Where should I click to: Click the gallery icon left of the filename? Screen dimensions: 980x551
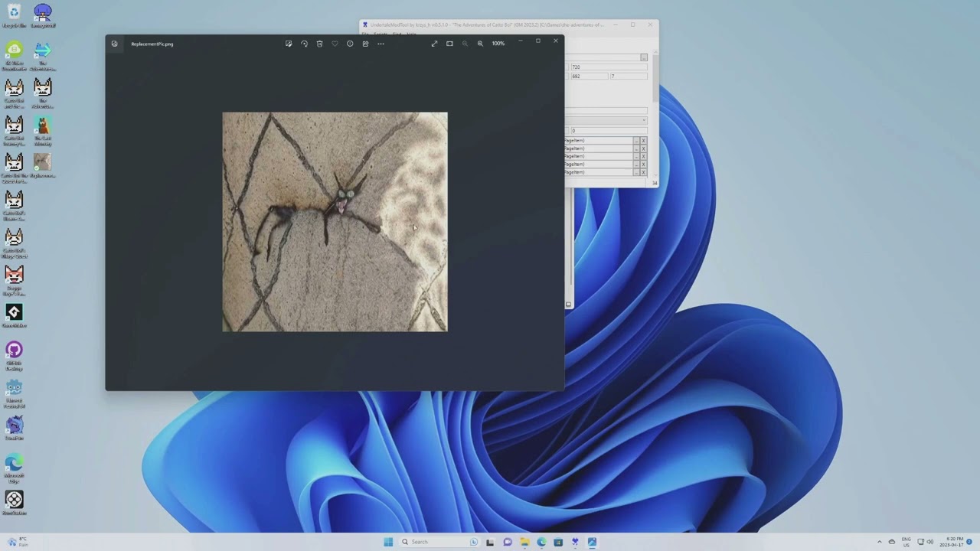click(x=114, y=44)
